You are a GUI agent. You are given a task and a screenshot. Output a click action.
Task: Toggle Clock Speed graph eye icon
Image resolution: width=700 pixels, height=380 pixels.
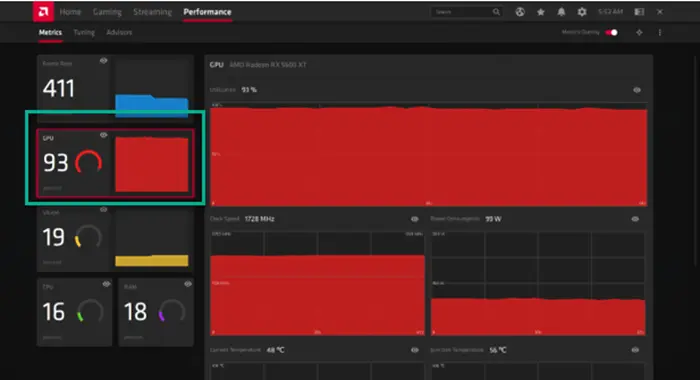pos(415,219)
